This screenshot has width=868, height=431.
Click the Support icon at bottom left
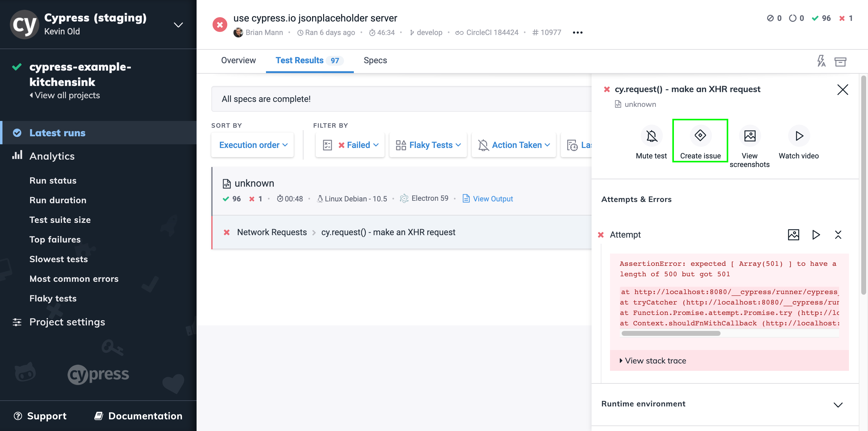[18, 416]
